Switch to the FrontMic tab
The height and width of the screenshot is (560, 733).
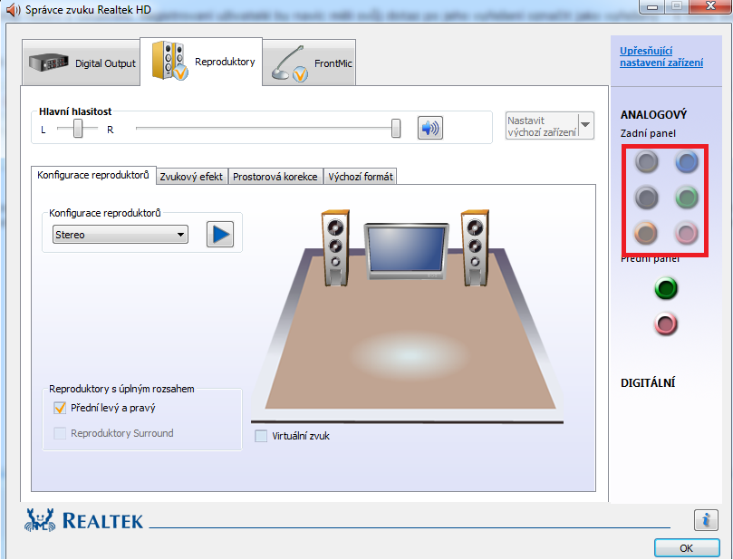pyautogui.click(x=309, y=63)
